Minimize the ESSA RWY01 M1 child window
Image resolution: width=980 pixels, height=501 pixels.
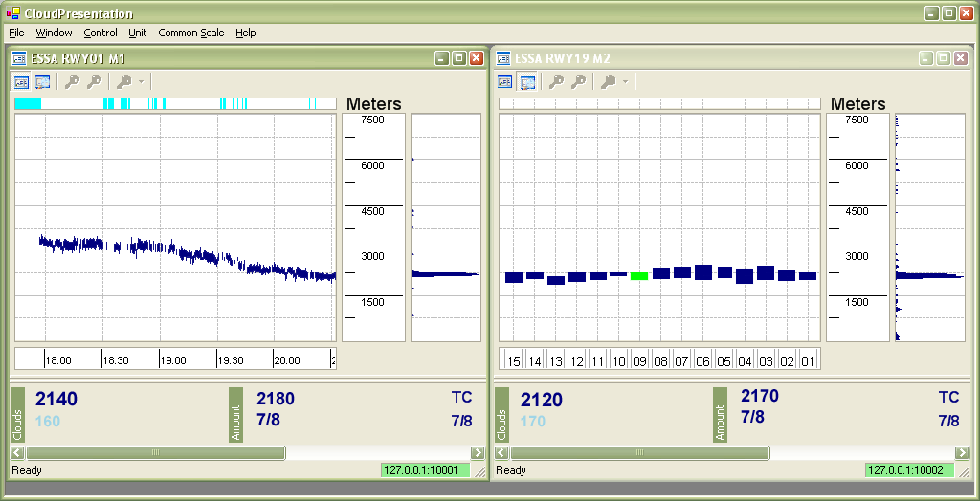point(442,58)
